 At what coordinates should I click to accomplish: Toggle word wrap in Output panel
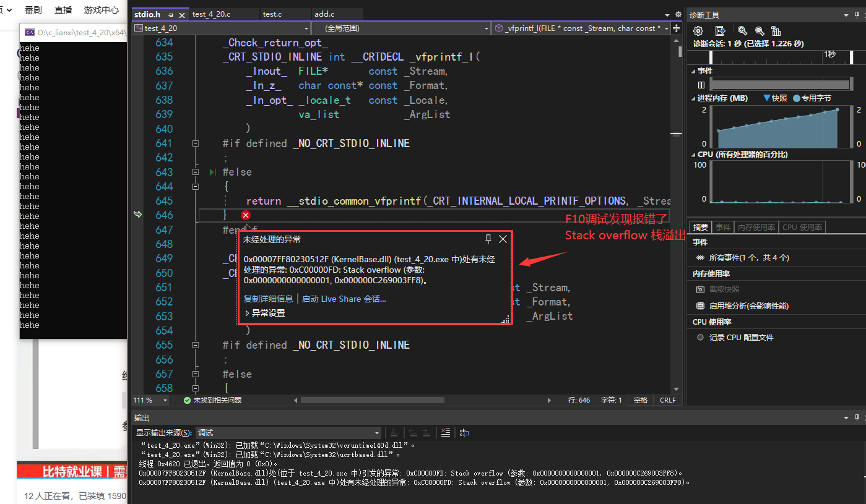pos(464,433)
